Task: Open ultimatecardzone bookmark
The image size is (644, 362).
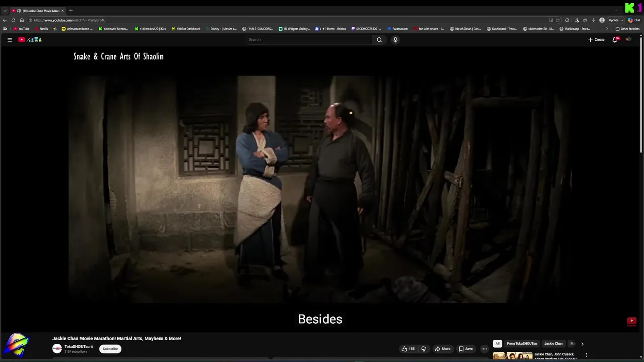Action: click(x=77, y=29)
